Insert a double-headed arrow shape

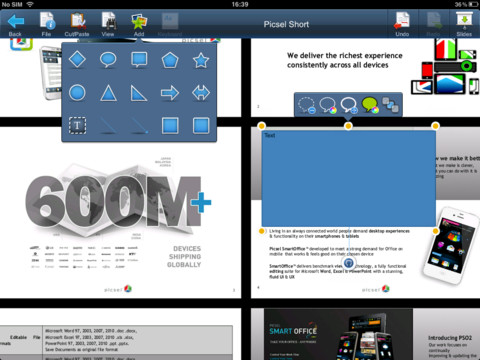click(201, 93)
